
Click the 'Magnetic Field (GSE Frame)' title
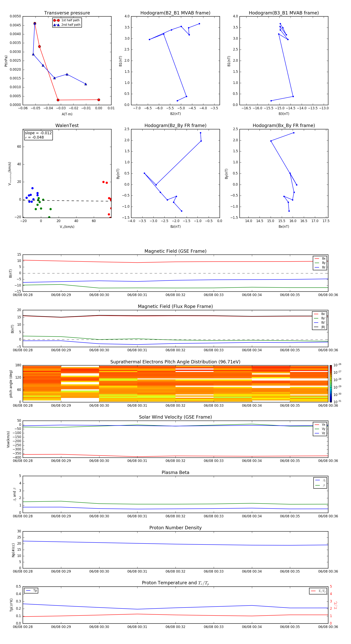pyautogui.click(x=175, y=251)
